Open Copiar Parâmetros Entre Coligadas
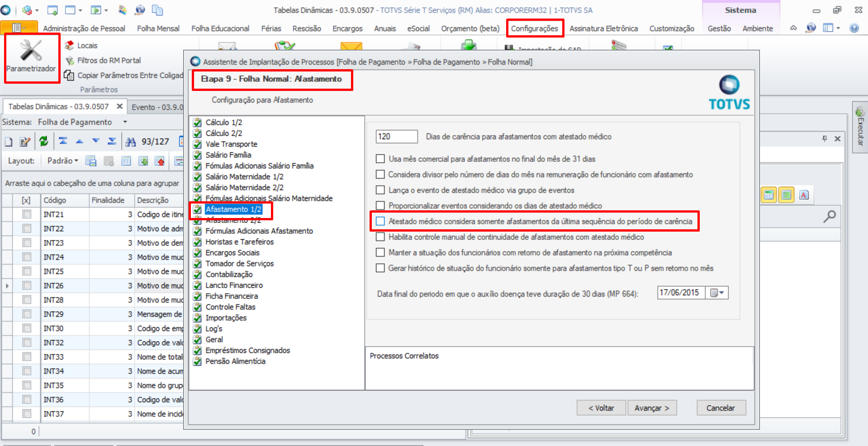868x446 pixels. 123,75
